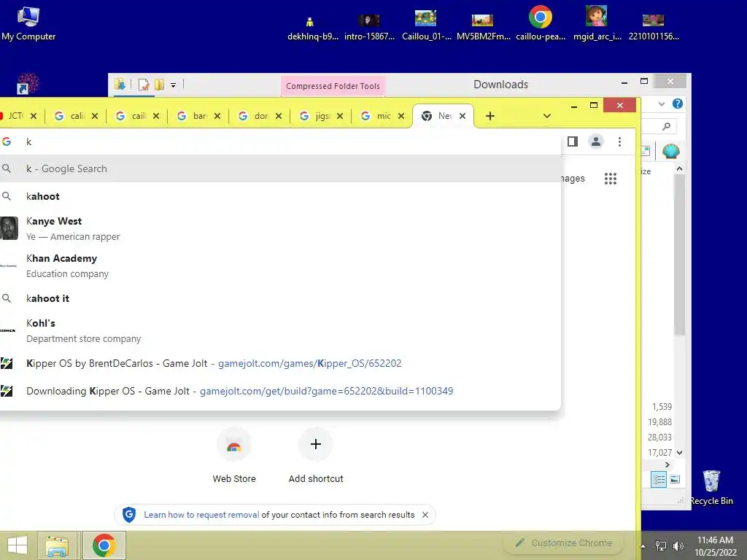Open quick access toolbar dropdown in Downloads
This screenshot has height=560, width=747.
pyautogui.click(x=174, y=85)
